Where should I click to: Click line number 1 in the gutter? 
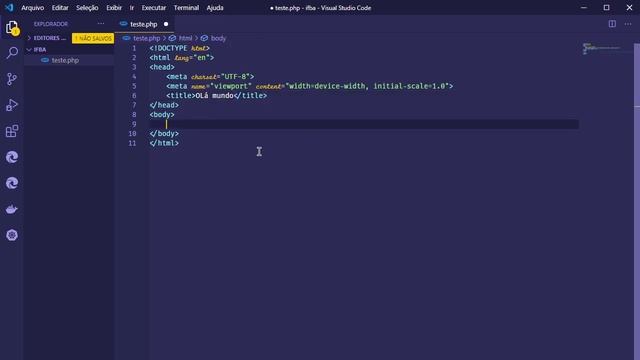click(x=134, y=48)
